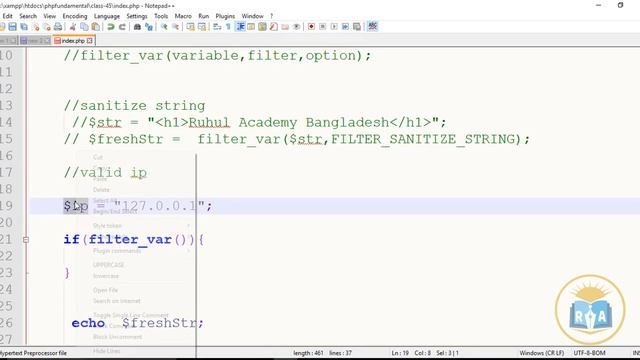Choose Search on Internet context entry

(117, 301)
